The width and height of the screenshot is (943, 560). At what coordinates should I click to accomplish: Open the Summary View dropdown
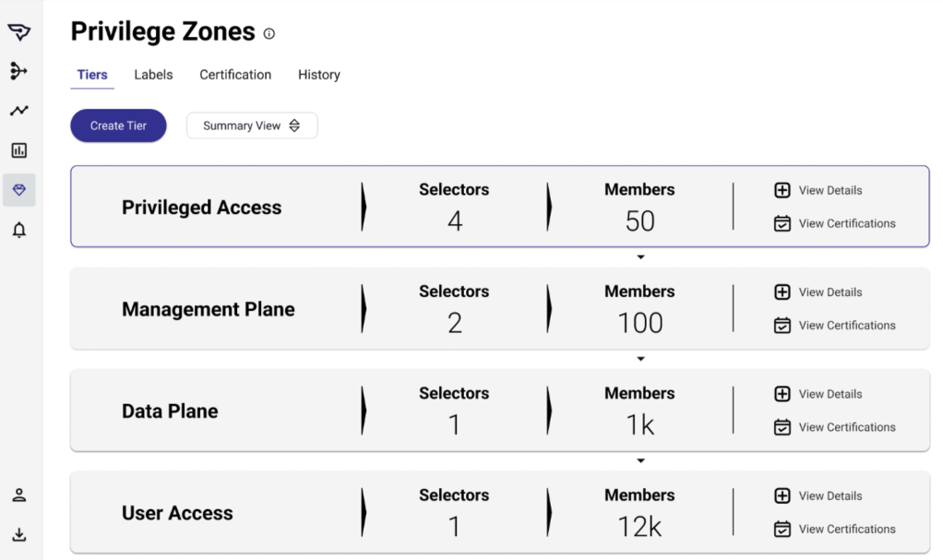click(x=252, y=125)
